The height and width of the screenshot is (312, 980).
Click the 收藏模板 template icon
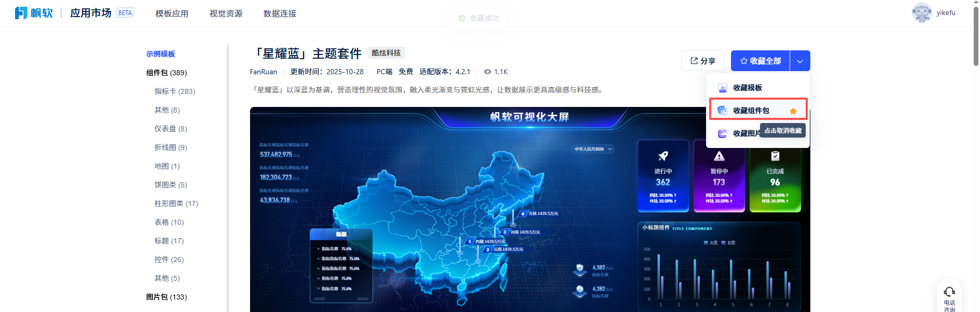[722, 88]
